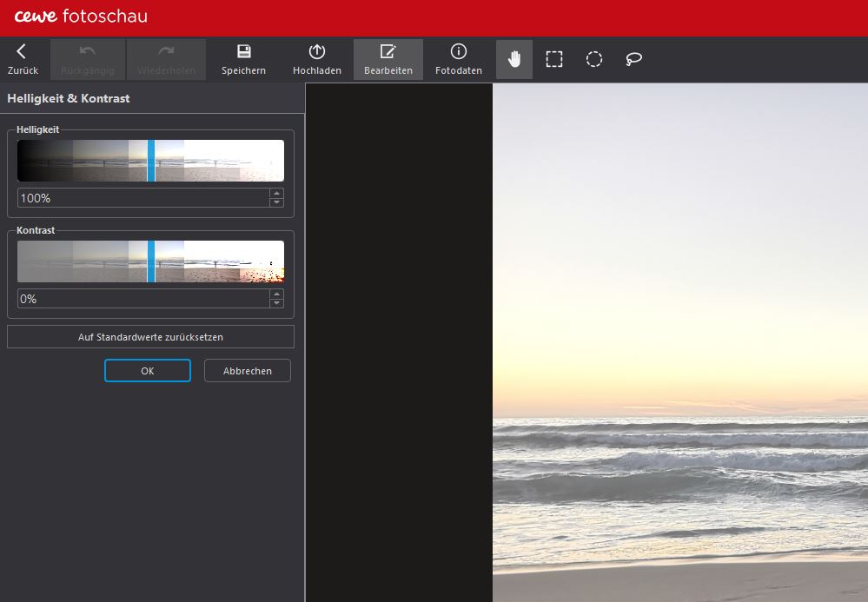Increase Kontrast value with up arrow

277,294
